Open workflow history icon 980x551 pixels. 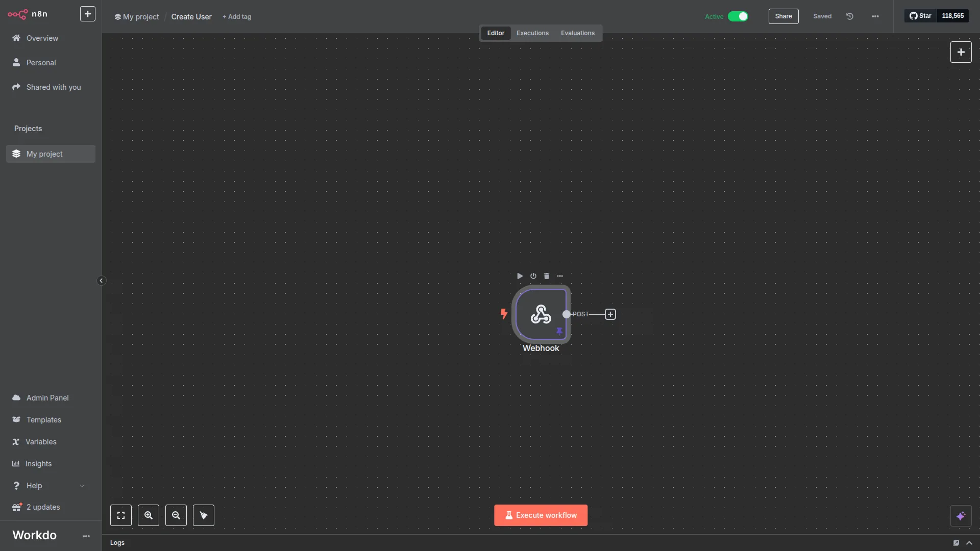click(850, 16)
